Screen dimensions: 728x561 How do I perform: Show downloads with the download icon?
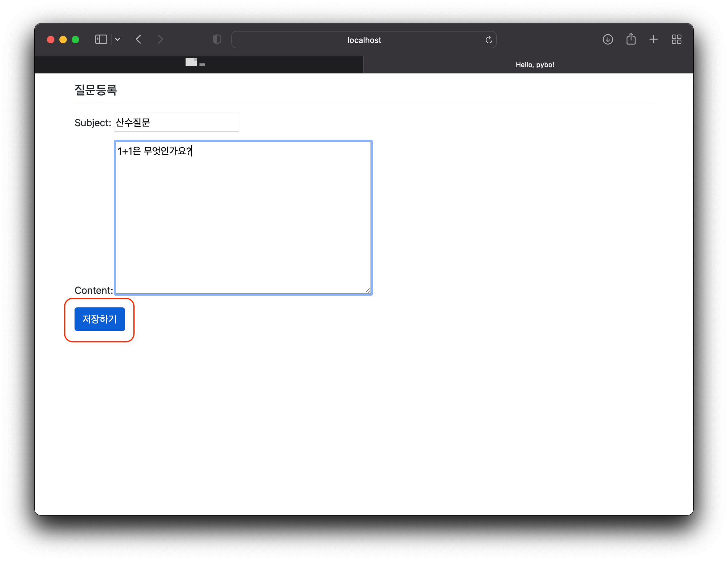point(608,39)
